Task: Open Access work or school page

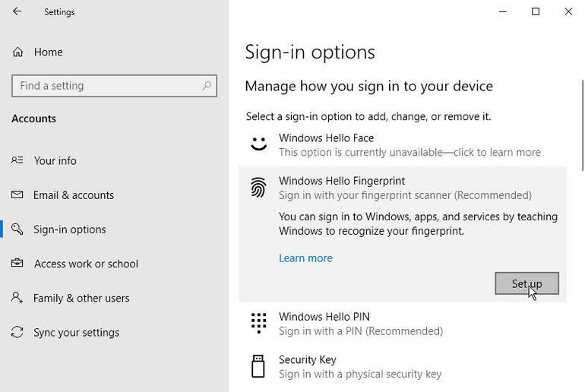Action: tap(86, 264)
